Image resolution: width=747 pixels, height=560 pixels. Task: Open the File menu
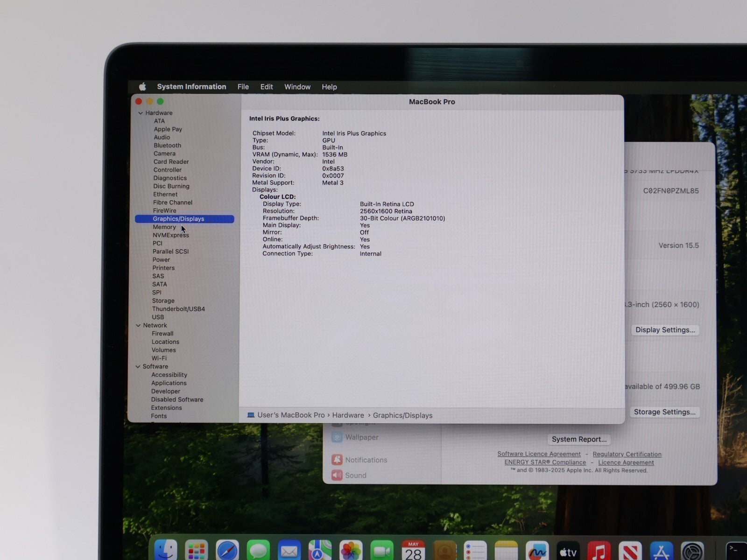click(x=243, y=87)
